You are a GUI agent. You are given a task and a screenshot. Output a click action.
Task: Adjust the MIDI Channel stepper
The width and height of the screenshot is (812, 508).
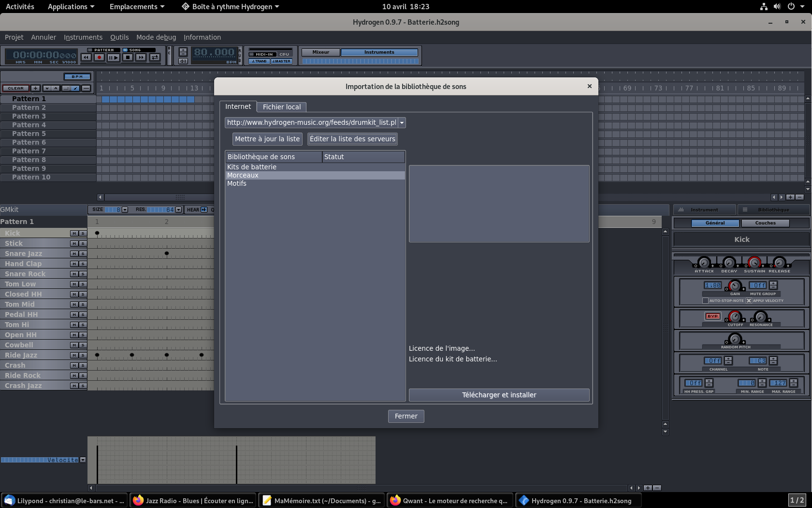coord(728,361)
